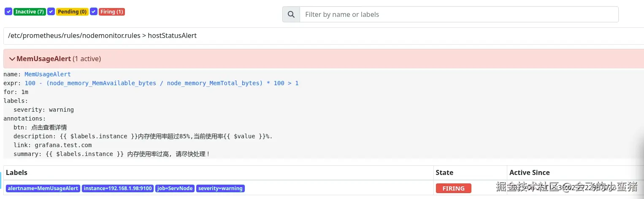Click the red FIRING state badge

(x=454, y=188)
